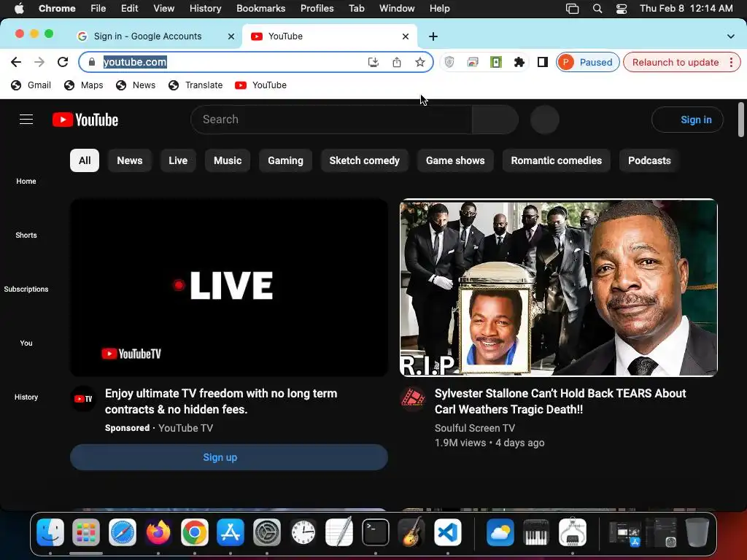The height and width of the screenshot is (560, 747).
Task: Open the Gmail bookmark
Action: pos(31,85)
